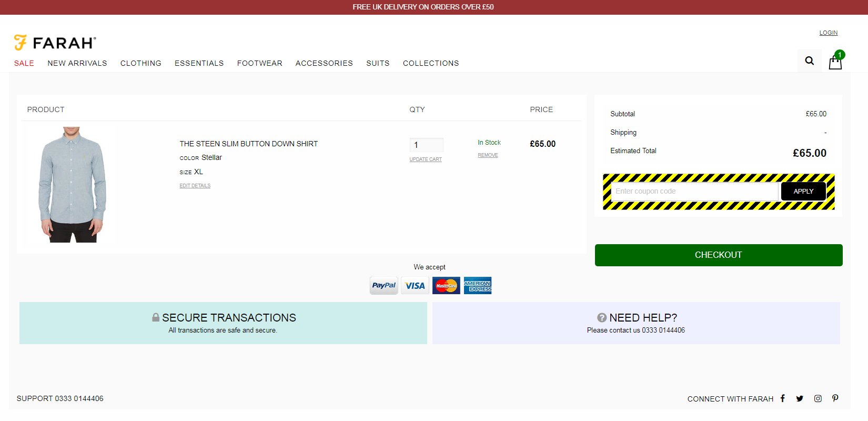Open the COLLECTIONS menu
868x421 pixels.
pyautogui.click(x=431, y=63)
